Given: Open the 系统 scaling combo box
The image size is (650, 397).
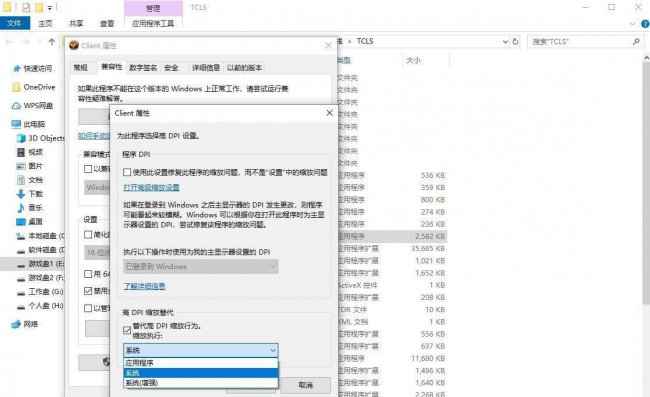Looking at the screenshot, I should [x=201, y=350].
